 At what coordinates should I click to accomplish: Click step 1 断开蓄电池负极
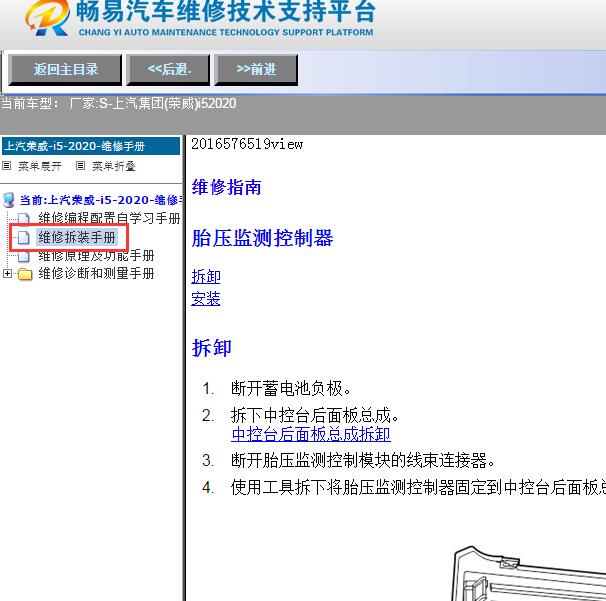coord(291,388)
